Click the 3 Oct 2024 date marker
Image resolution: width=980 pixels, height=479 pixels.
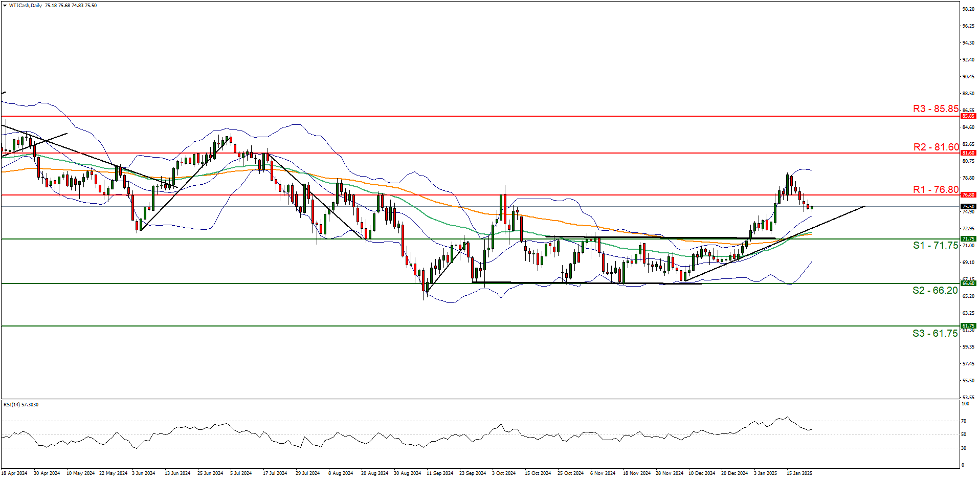coord(504,473)
